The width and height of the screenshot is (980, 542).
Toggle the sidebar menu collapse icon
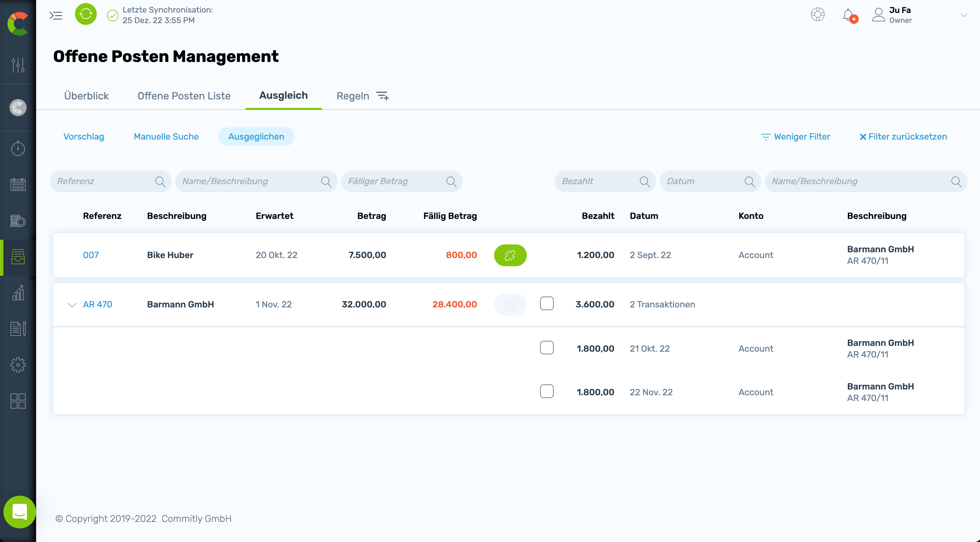pos(56,15)
